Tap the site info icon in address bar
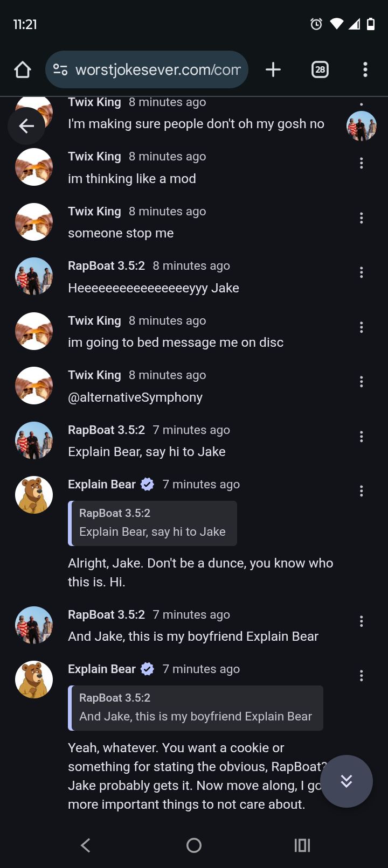The width and height of the screenshot is (388, 868). coord(60,69)
